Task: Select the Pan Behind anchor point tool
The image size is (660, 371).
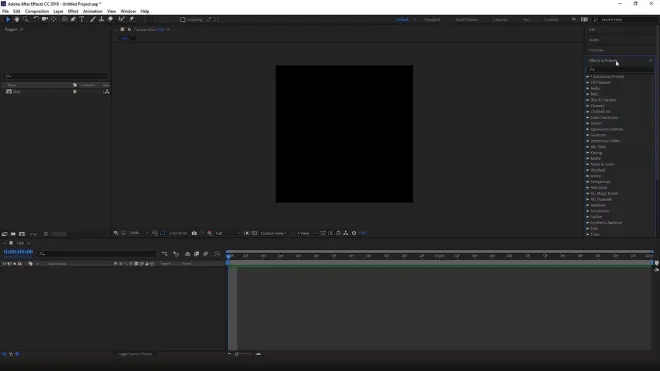Action: click(53, 19)
